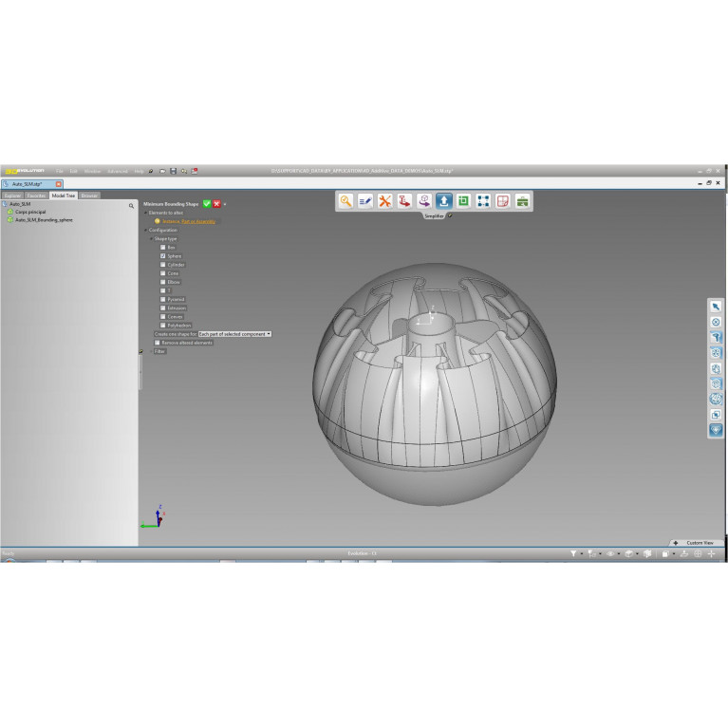Click the save floppy disk icon
Viewport: 728px width, 728px height.
pos(173,171)
